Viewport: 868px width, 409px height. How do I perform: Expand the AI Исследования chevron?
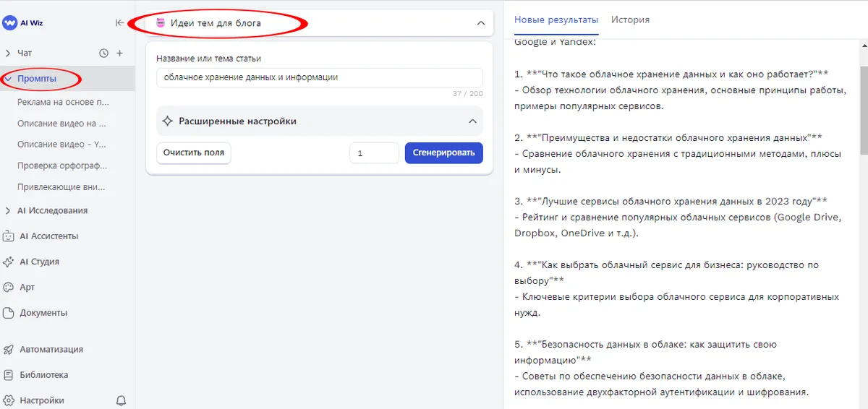pos(8,211)
